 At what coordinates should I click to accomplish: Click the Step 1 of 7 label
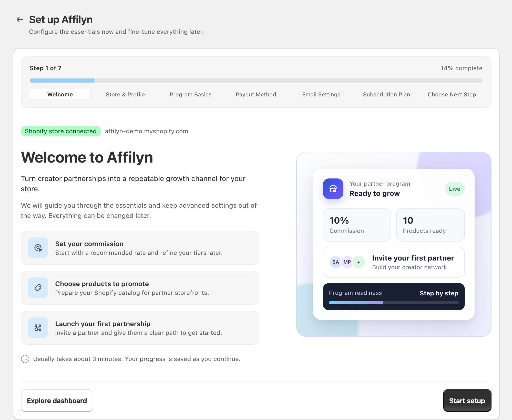tap(45, 68)
